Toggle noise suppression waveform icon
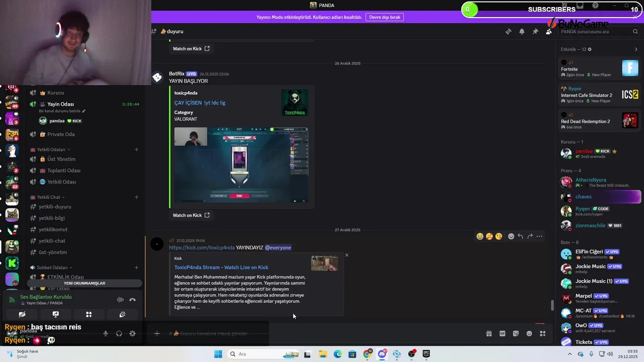The height and width of the screenshot is (362, 644). pyautogui.click(x=120, y=300)
